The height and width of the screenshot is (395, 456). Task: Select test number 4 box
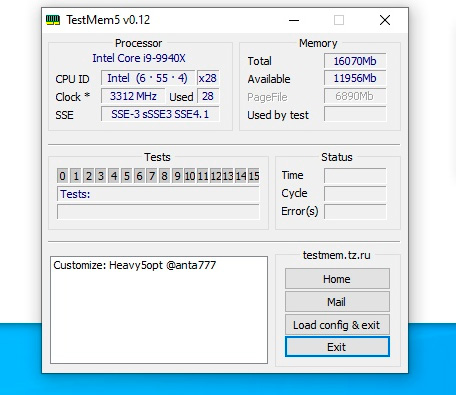114,176
